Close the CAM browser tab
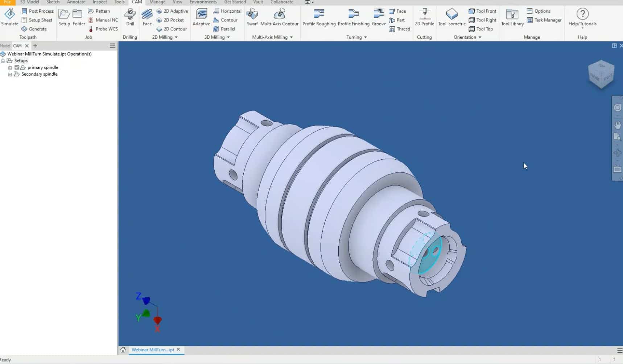The width and height of the screenshot is (623, 364). click(27, 46)
